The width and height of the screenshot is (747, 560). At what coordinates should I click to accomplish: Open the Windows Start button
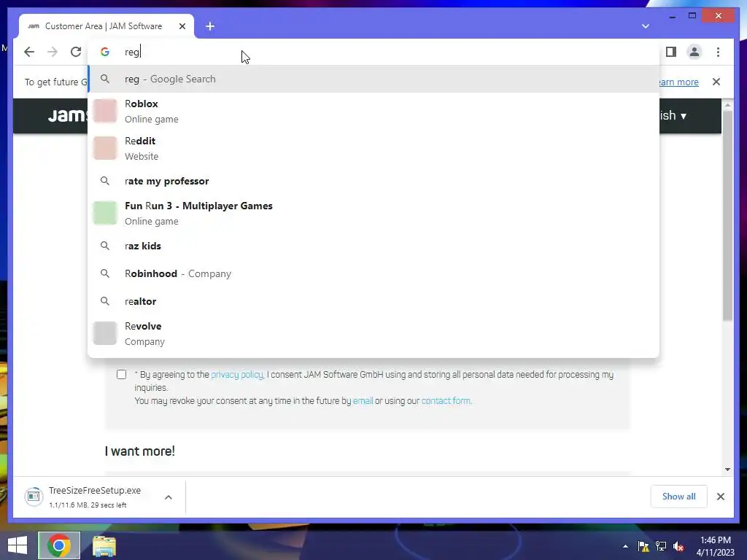(x=18, y=545)
